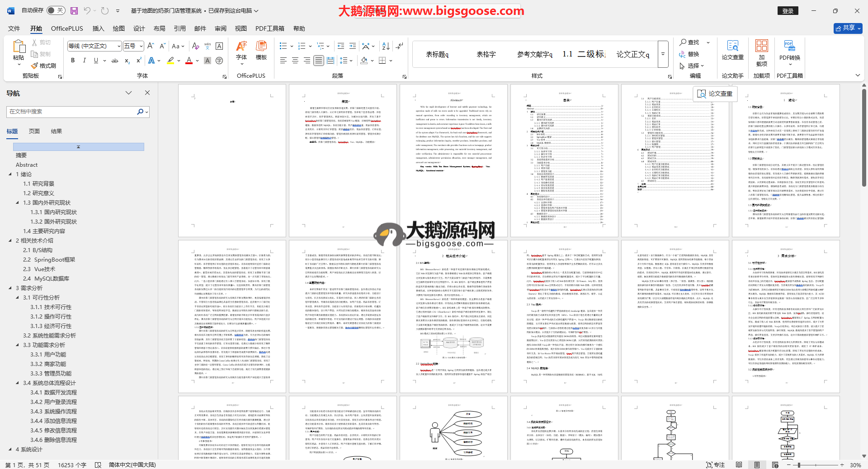868x469 pixels.
Task: Open the font name dropdown
Action: click(x=119, y=46)
